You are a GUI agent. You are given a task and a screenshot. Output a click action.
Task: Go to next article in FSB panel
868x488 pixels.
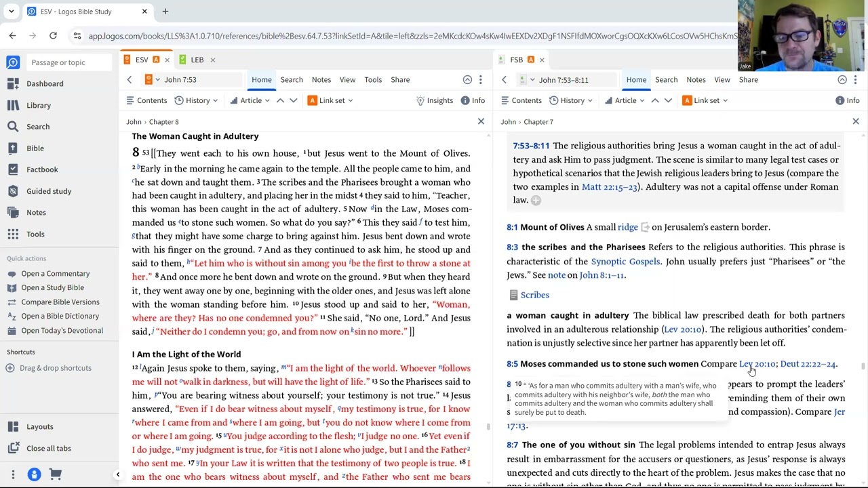coord(668,100)
